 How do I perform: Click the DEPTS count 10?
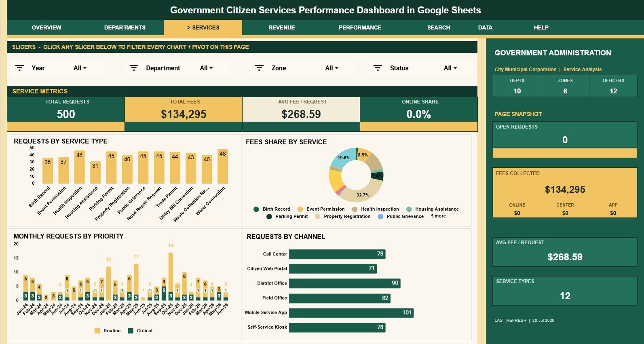[517, 91]
